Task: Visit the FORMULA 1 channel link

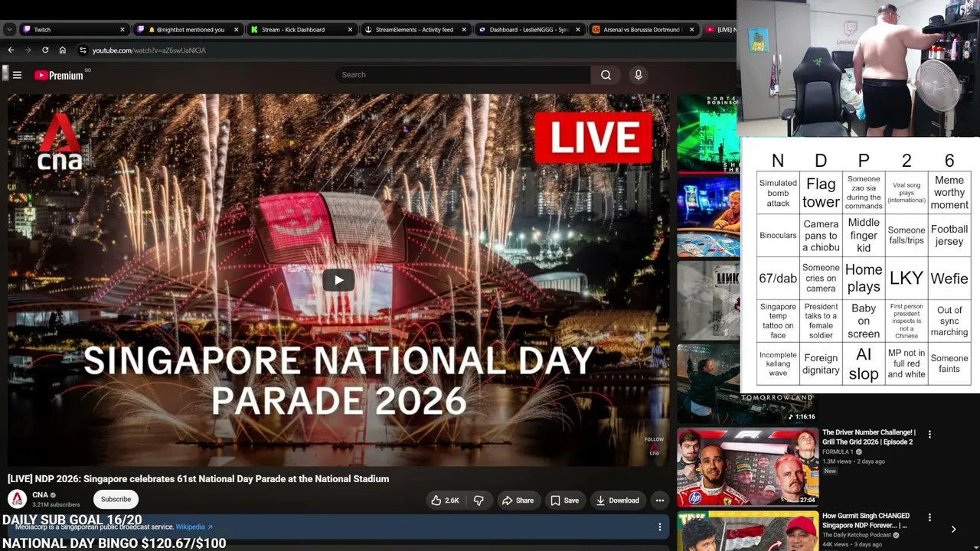Action: click(838, 452)
